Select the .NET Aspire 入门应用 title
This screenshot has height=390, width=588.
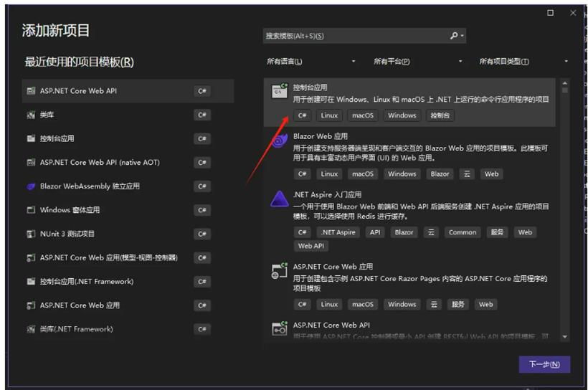[328, 194]
